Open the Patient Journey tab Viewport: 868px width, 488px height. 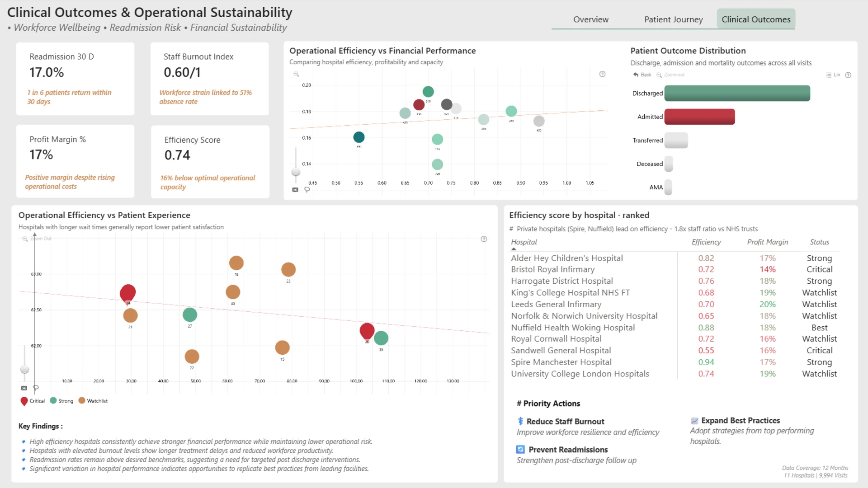point(673,19)
